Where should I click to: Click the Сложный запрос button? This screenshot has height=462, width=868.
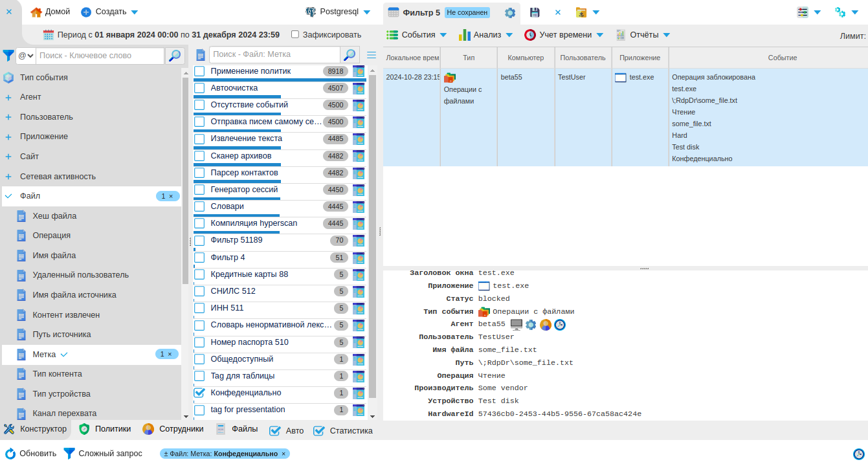point(103,454)
